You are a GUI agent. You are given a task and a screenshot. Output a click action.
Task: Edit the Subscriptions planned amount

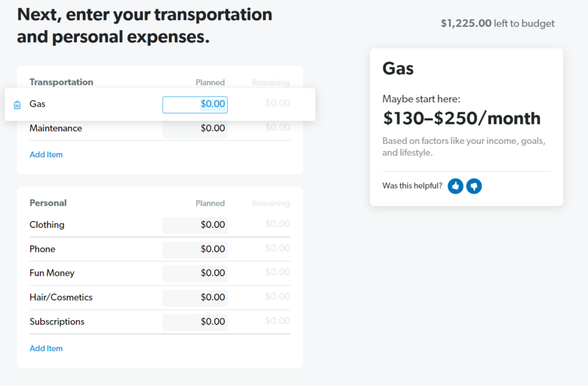tap(195, 322)
